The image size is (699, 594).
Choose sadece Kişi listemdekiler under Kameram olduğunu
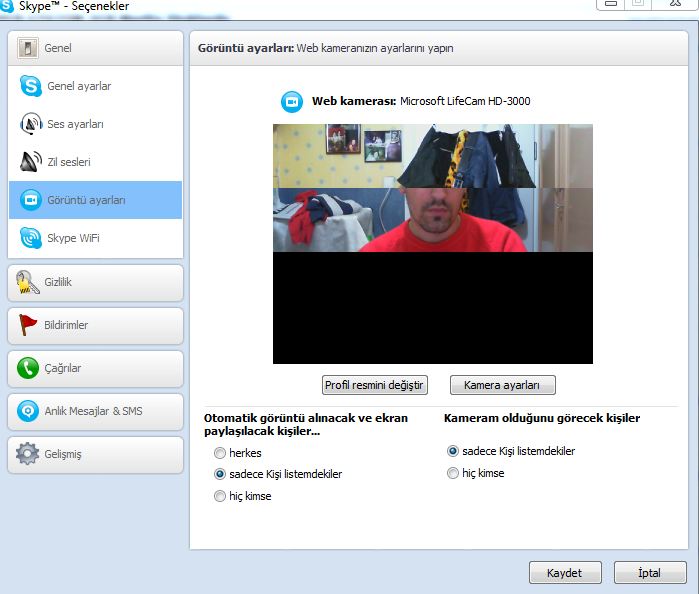point(452,451)
